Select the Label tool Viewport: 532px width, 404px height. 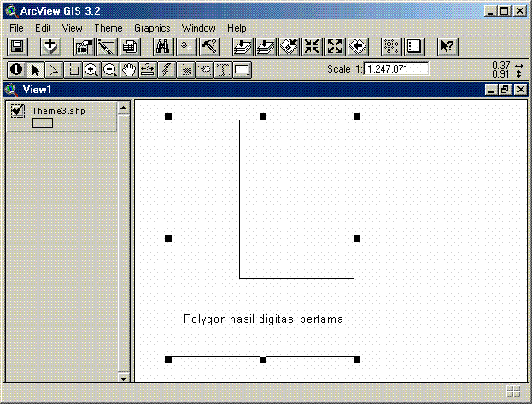click(x=204, y=70)
